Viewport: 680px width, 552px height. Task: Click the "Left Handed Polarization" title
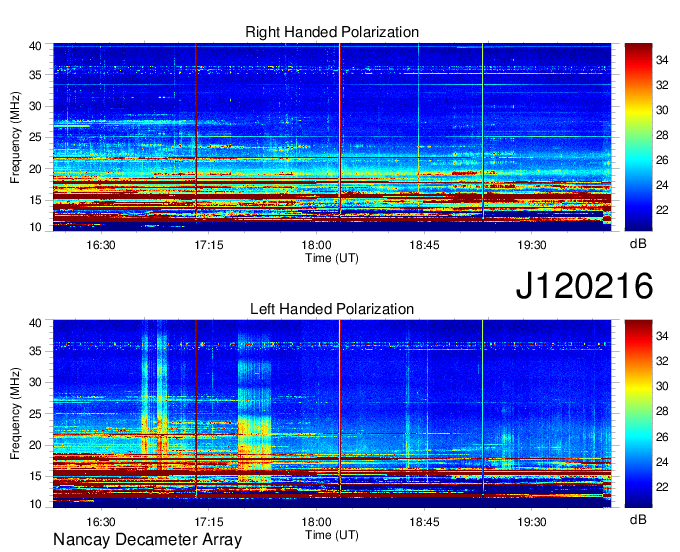pos(332,309)
